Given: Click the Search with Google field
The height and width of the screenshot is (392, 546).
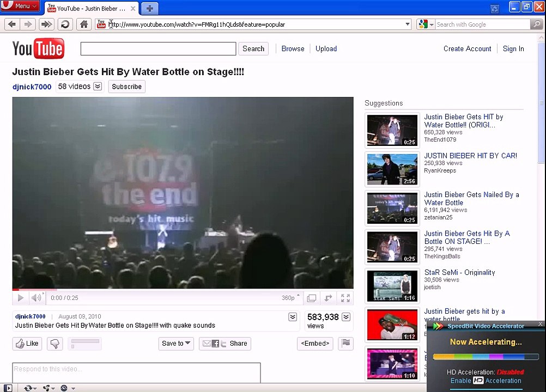Looking at the screenshot, I should [482, 24].
